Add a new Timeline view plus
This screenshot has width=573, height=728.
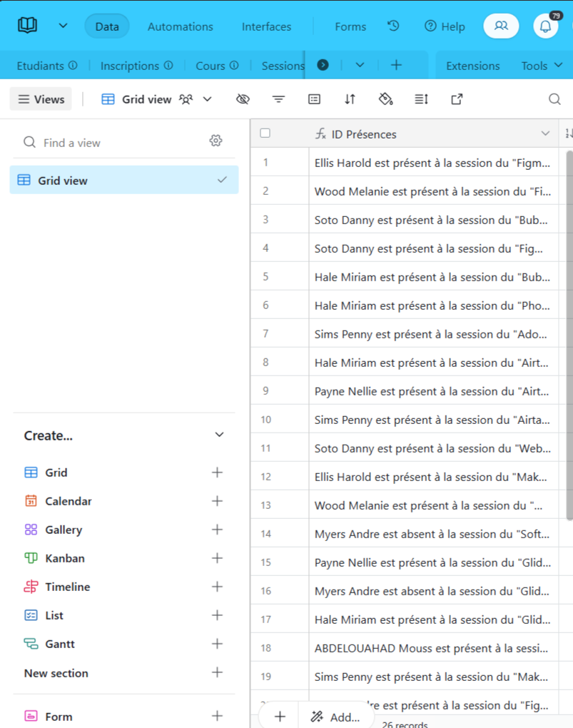click(218, 587)
